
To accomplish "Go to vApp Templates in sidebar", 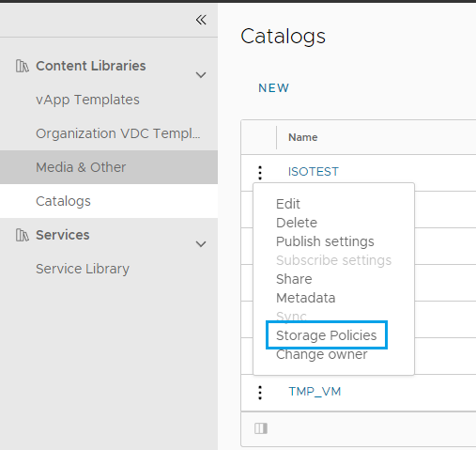I will (x=87, y=100).
